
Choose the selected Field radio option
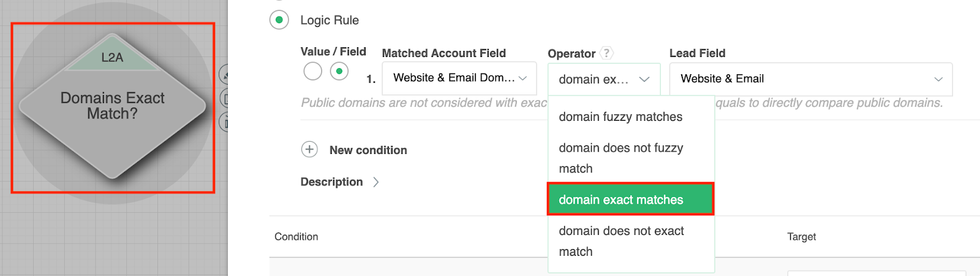tap(339, 71)
